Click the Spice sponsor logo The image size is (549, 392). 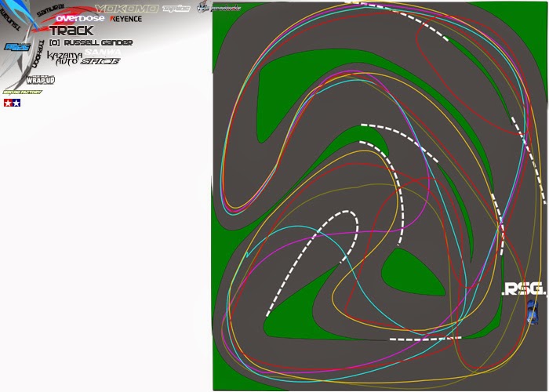point(100,61)
